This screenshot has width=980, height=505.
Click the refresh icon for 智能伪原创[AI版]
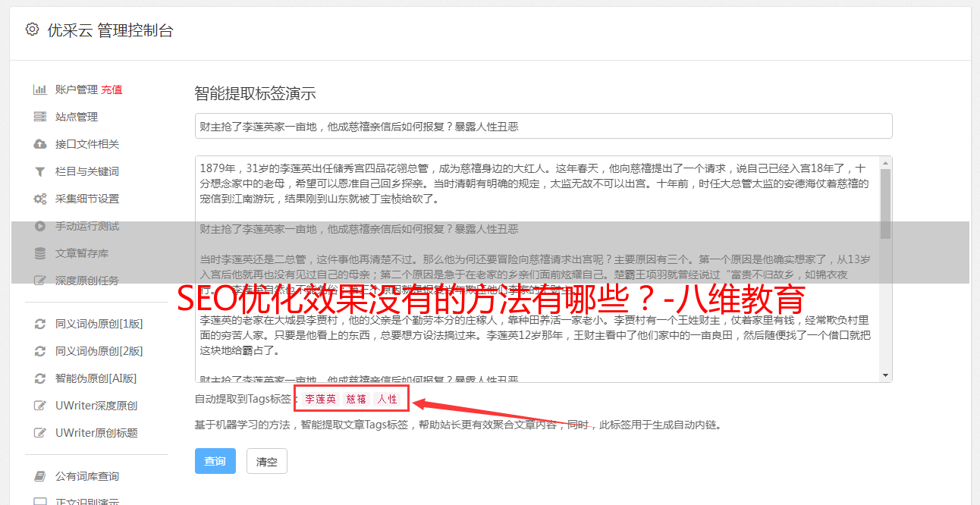point(40,378)
